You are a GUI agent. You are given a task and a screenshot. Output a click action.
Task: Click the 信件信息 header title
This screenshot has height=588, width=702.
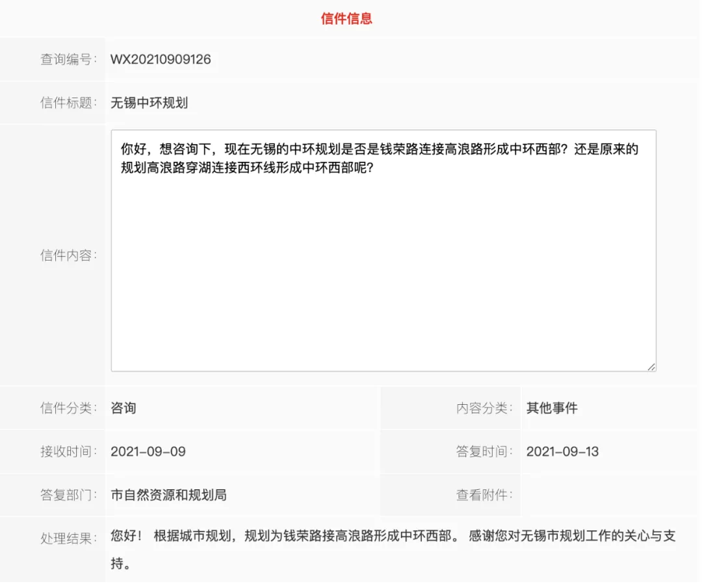(x=346, y=18)
